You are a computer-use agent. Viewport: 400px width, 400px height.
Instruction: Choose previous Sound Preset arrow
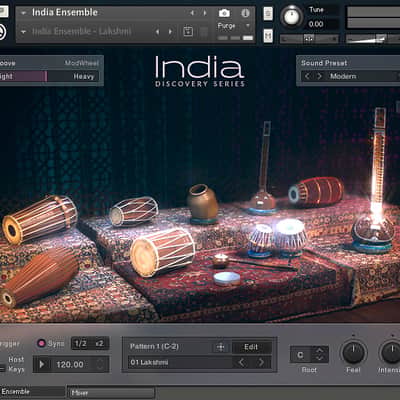tap(307, 76)
